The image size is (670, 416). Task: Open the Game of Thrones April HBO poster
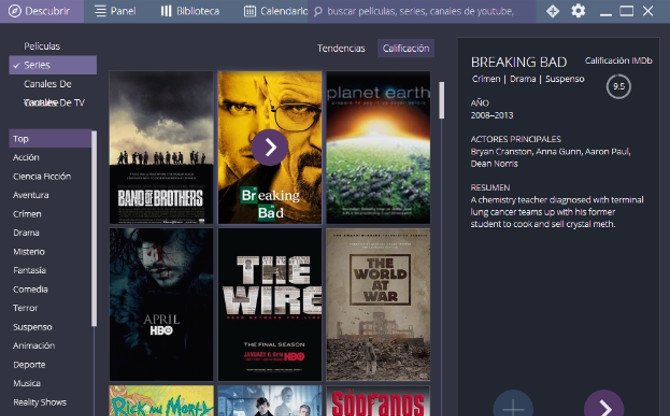pyautogui.click(x=161, y=304)
